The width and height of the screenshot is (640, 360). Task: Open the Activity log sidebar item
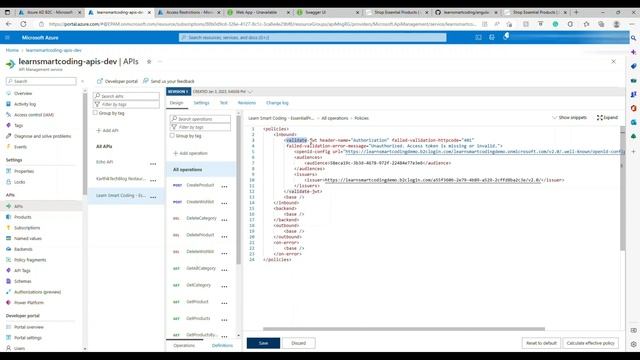point(25,104)
